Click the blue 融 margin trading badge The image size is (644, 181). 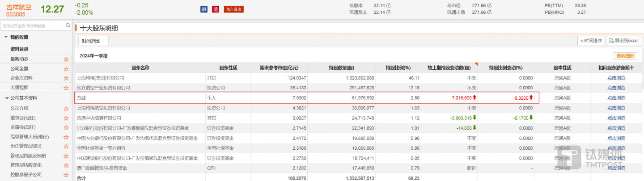point(204,9)
